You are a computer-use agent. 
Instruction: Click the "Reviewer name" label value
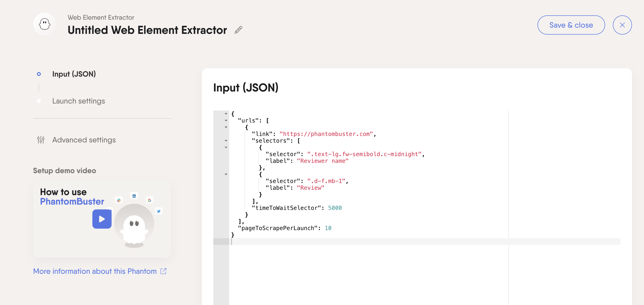[x=322, y=161]
